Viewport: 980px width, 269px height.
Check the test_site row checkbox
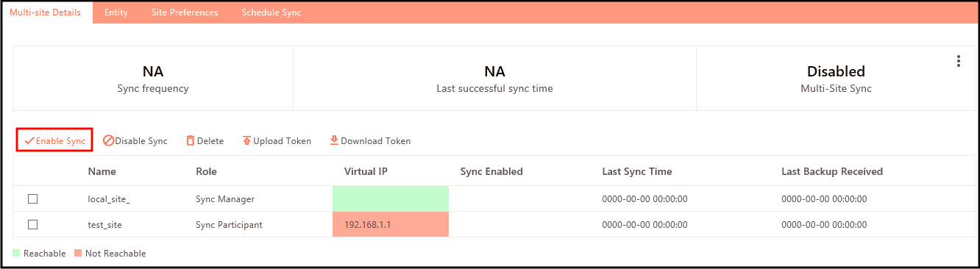pyautogui.click(x=32, y=224)
